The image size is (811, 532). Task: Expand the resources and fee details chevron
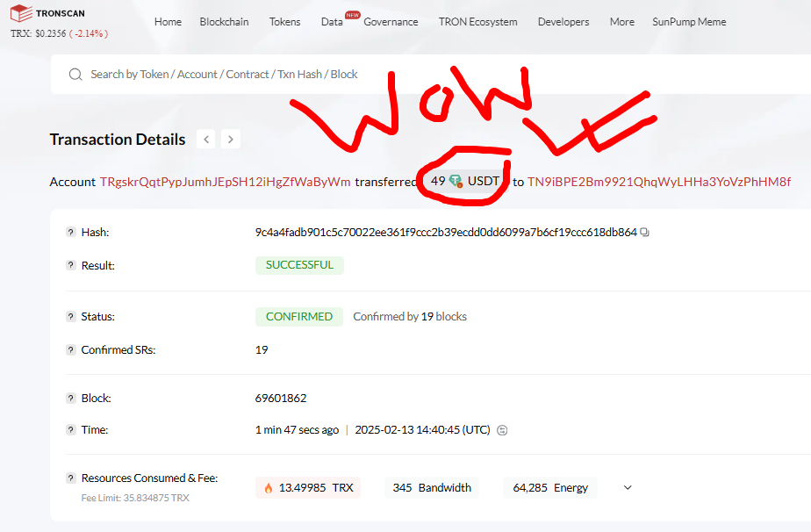pyautogui.click(x=628, y=487)
